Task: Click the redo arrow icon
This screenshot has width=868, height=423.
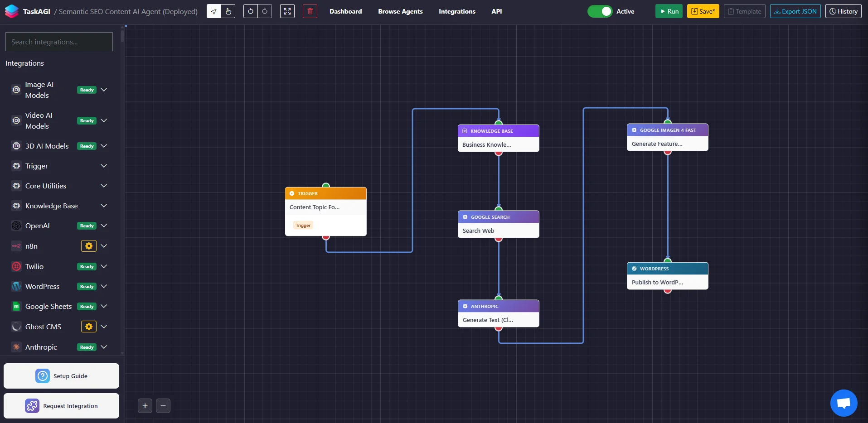Action: (x=265, y=11)
